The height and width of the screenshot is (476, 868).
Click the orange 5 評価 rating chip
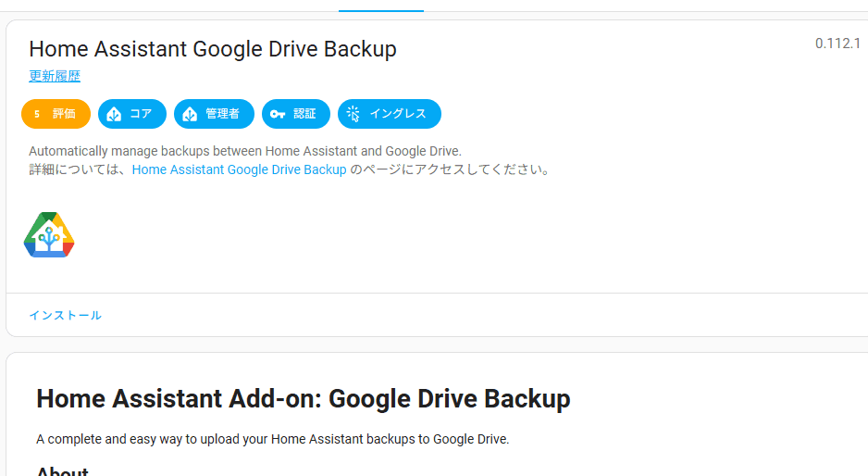point(56,114)
